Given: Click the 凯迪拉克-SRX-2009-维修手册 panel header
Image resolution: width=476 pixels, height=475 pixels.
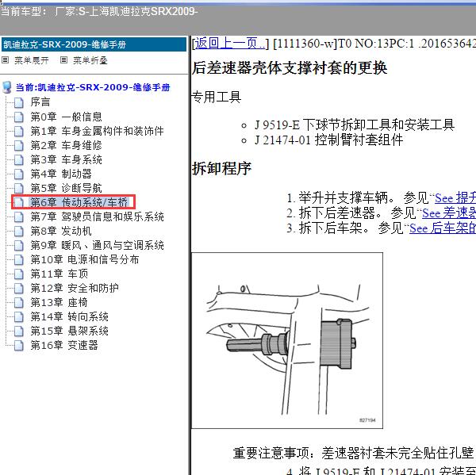Looking at the screenshot, I should [94, 44].
